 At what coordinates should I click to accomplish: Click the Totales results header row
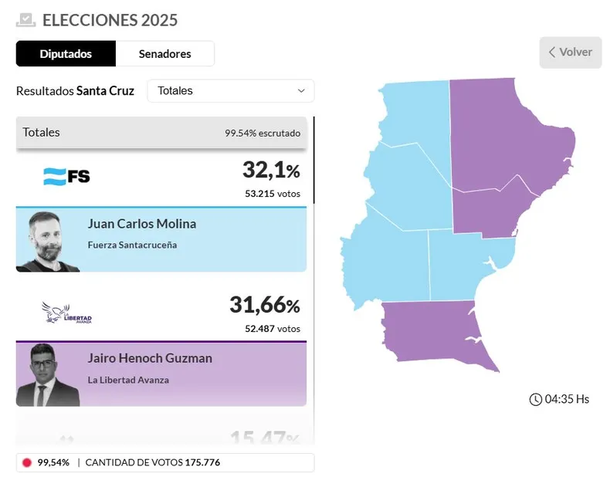[160, 132]
